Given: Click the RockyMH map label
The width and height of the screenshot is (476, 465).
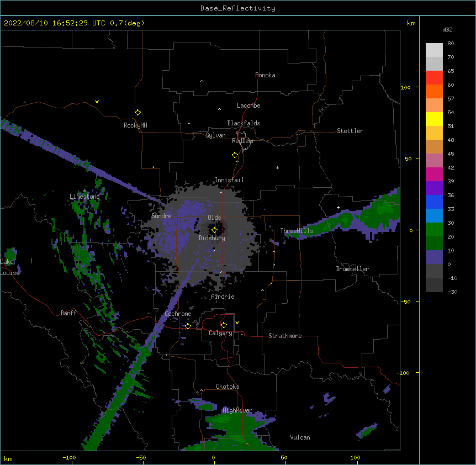Looking at the screenshot, I should coord(135,125).
